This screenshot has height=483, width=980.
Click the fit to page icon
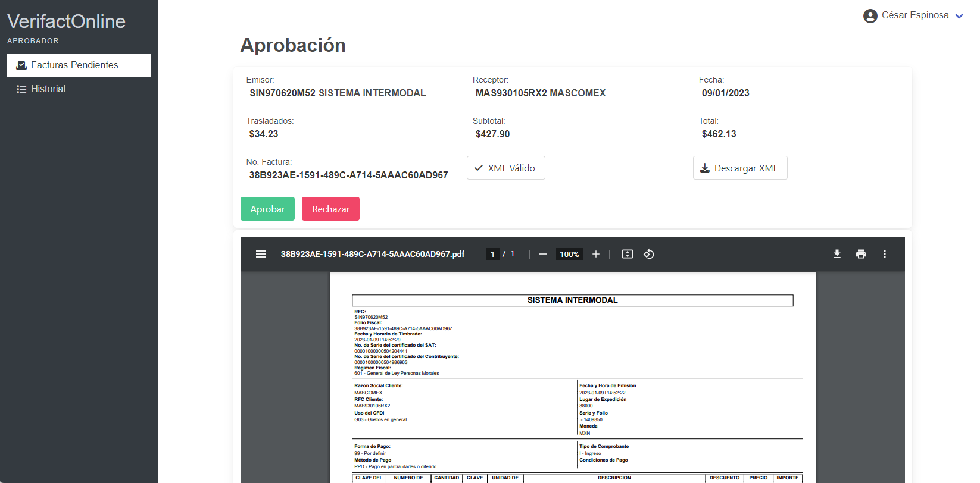(x=627, y=254)
